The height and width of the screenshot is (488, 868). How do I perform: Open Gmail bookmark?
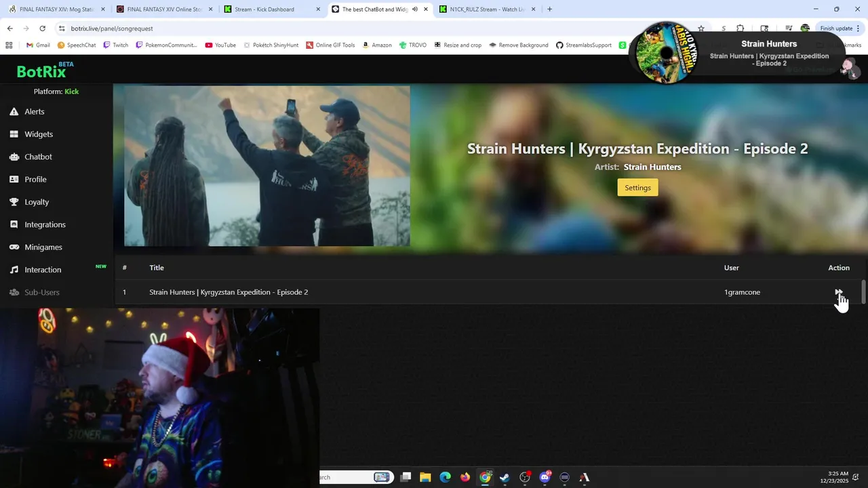click(38, 45)
